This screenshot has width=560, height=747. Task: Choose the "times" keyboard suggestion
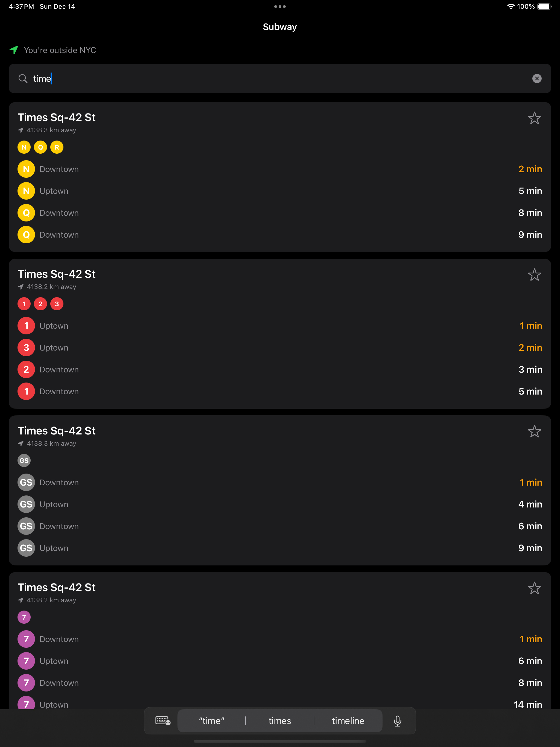tap(280, 721)
